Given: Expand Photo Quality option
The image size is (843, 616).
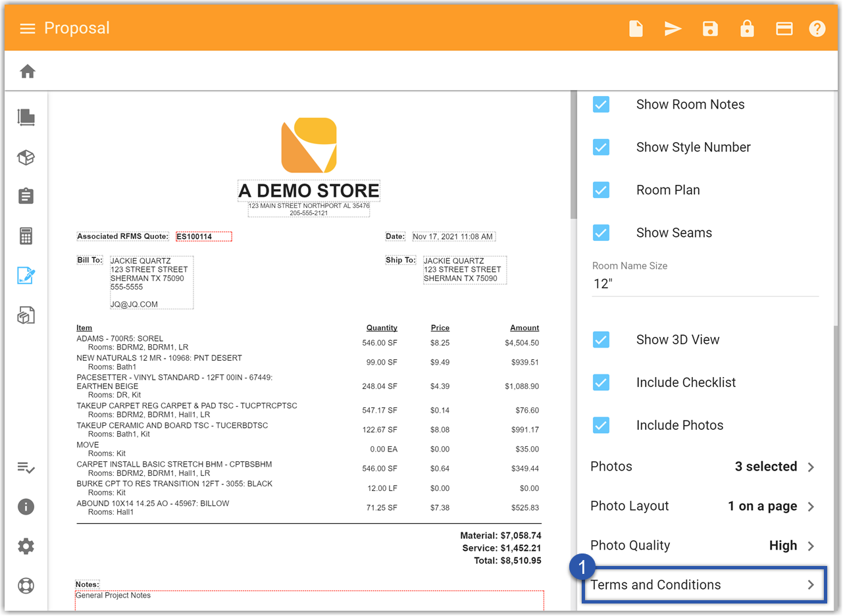Looking at the screenshot, I should point(703,546).
